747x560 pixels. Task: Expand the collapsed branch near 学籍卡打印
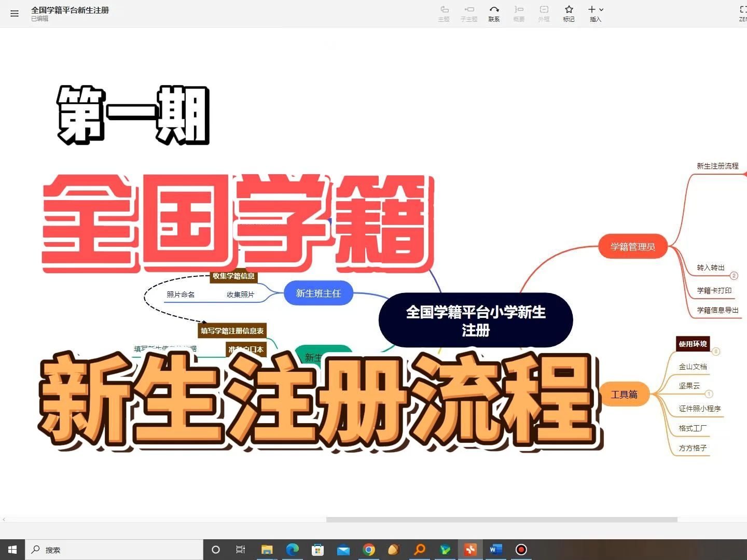point(734,275)
